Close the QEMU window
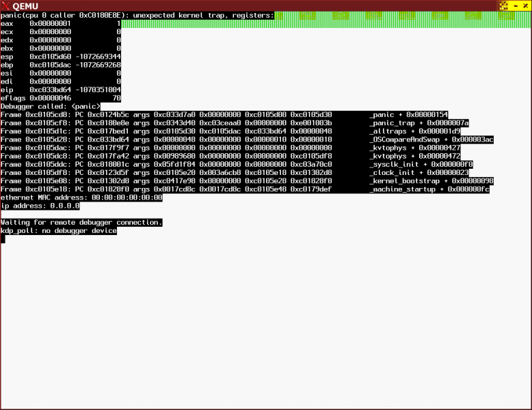Image resolution: width=532 pixels, height=410 pixels. [x=526, y=5]
